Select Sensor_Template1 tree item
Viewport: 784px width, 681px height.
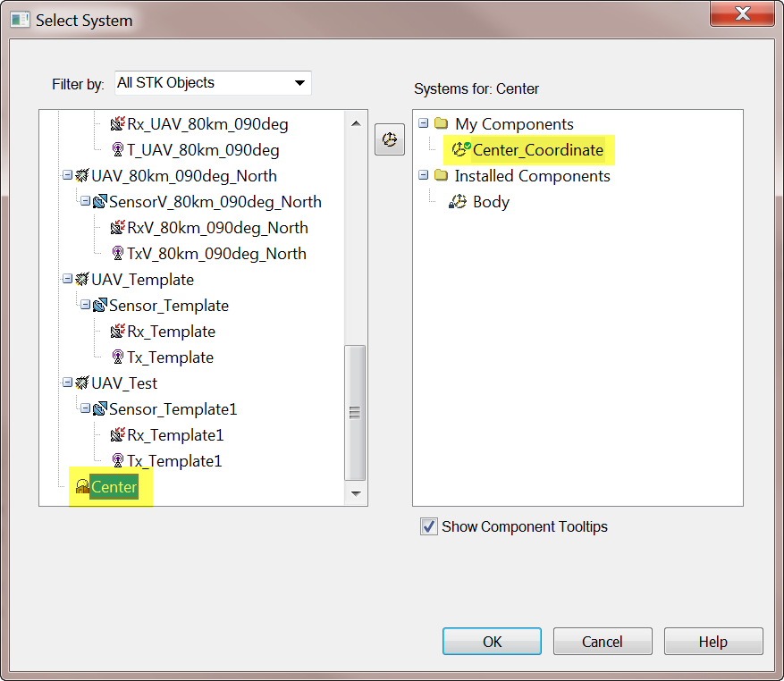pos(173,409)
